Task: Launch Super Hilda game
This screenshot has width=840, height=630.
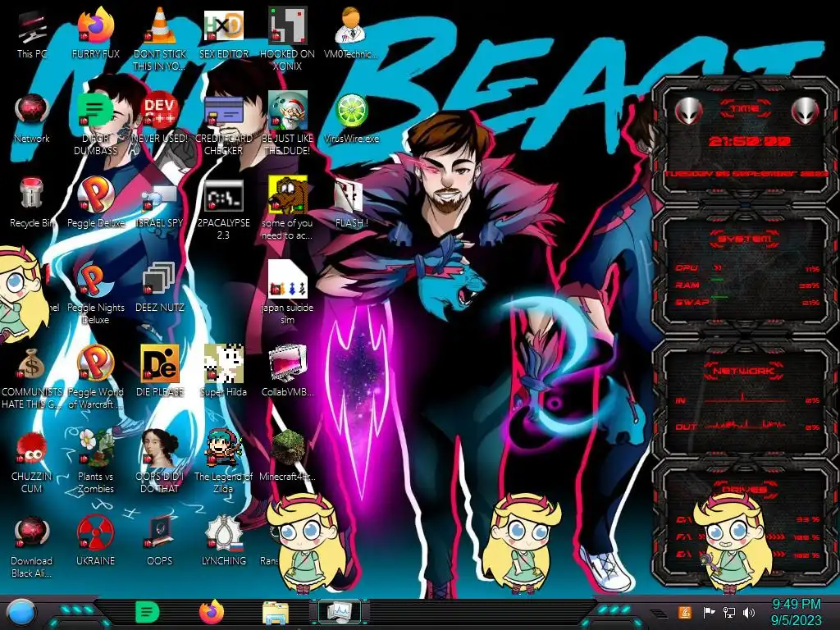Action: pos(224,372)
